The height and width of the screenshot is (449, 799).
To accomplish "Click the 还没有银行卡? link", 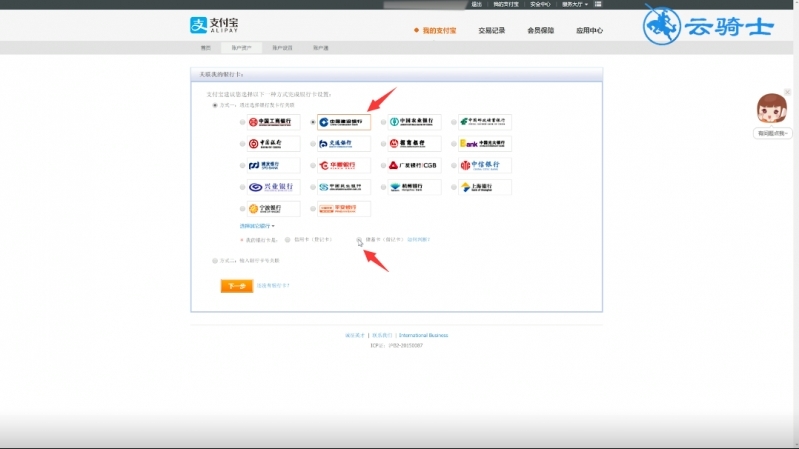I will click(273, 286).
